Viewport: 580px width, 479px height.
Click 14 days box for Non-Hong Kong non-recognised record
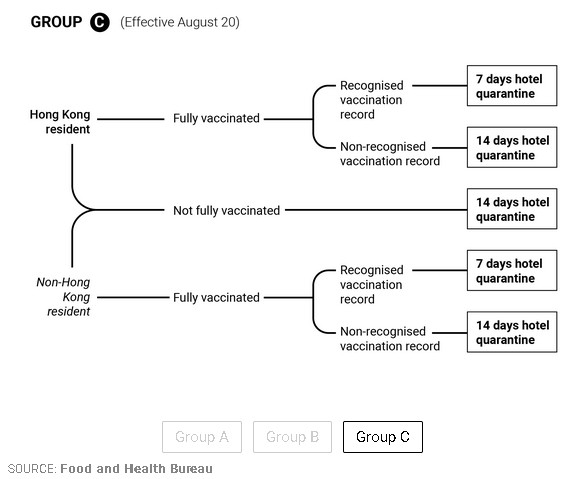point(512,332)
